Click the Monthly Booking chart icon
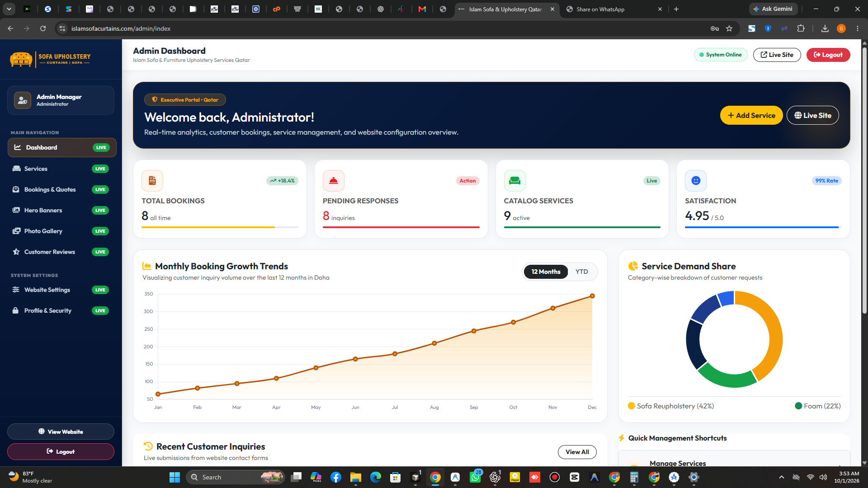 coord(146,266)
